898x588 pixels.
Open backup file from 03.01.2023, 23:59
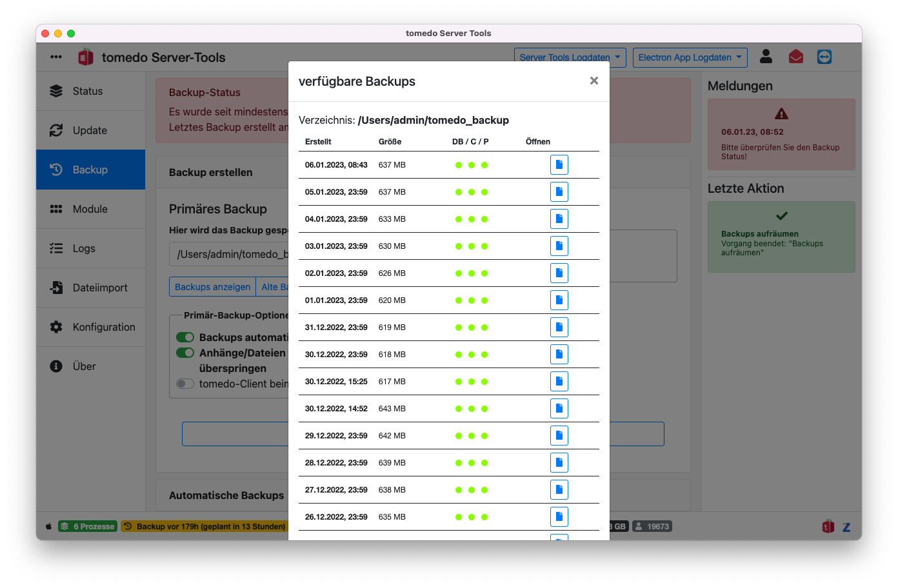[x=559, y=246]
